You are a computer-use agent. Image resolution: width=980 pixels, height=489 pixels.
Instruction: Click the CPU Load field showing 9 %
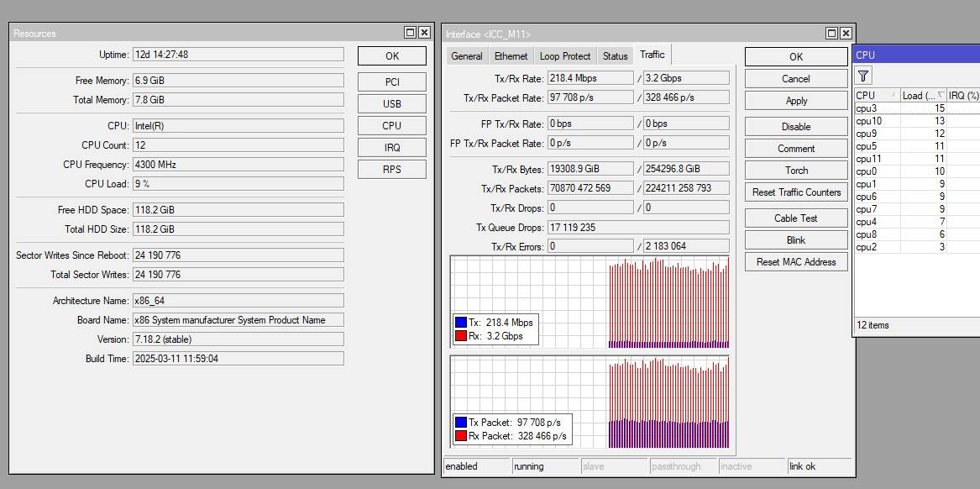pyautogui.click(x=238, y=184)
